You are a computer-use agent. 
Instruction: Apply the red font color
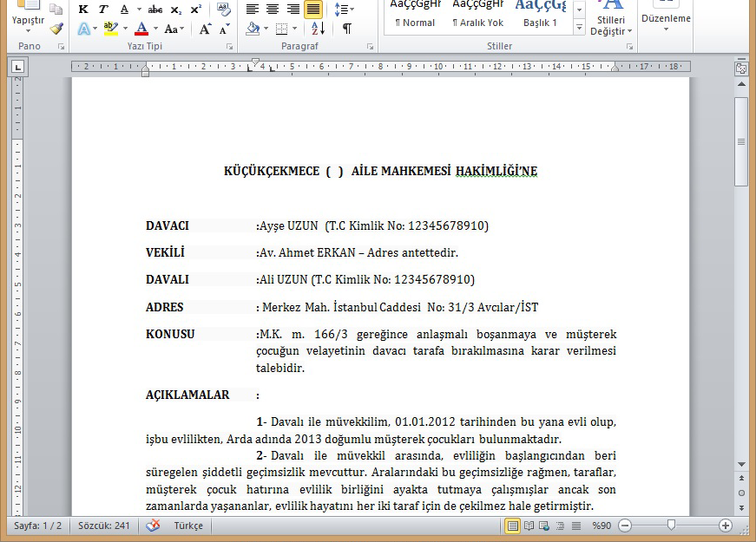(x=141, y=29)
